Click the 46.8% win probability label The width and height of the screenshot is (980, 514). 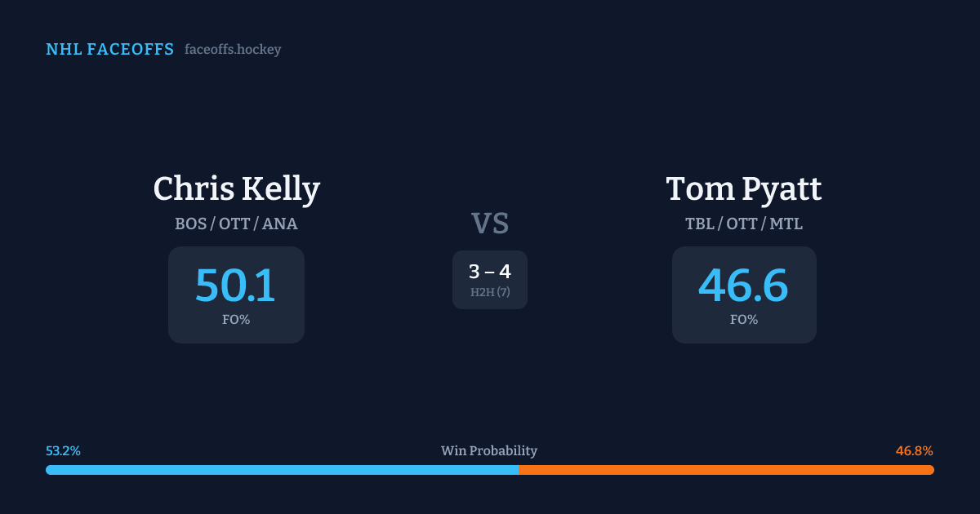[914, 451]
